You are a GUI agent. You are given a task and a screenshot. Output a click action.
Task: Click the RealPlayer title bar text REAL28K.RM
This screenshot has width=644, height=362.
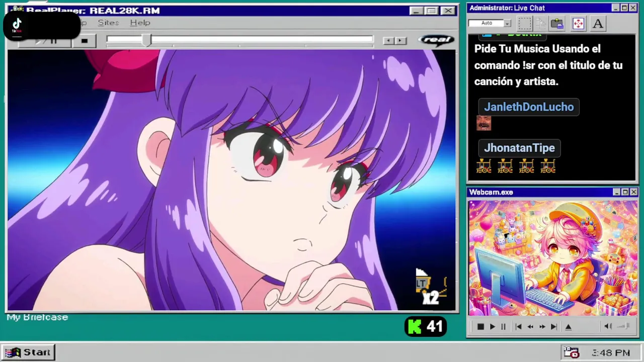(125, 11)
